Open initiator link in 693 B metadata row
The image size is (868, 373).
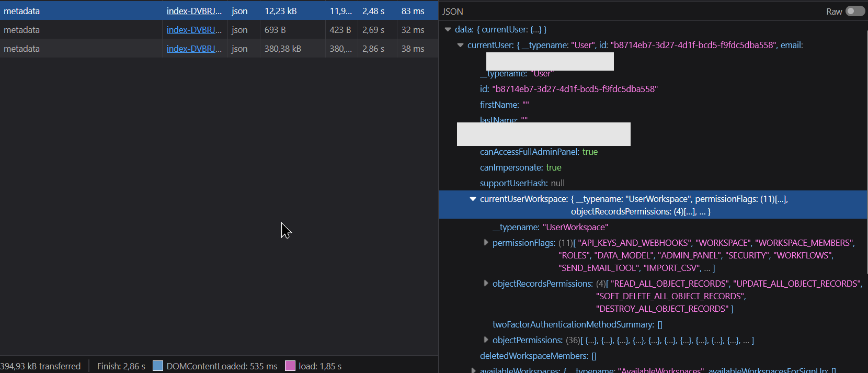tap(194, 30)
